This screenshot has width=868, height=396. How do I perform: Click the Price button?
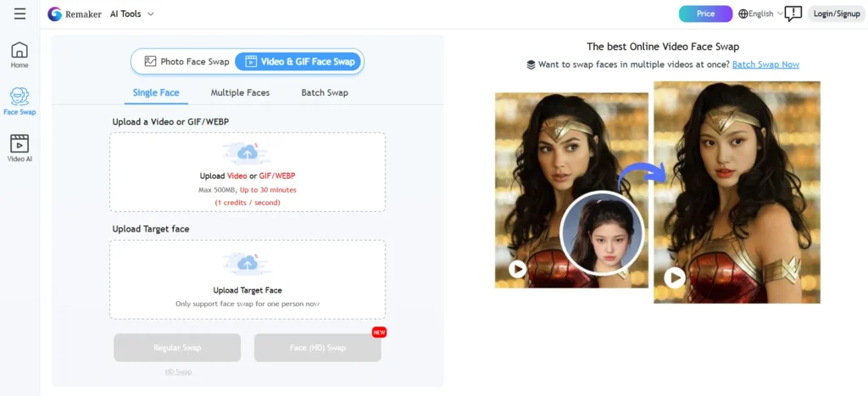(x=706, y=14)
